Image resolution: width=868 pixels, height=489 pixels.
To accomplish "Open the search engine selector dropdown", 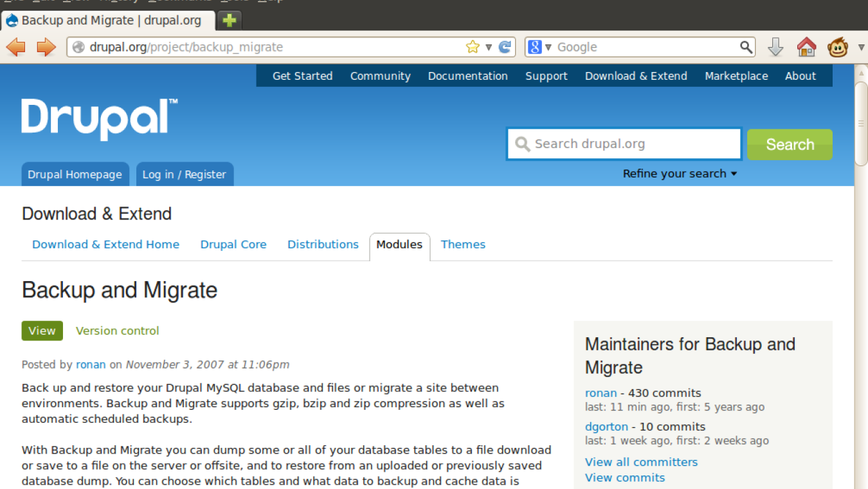I will [548, 47].
